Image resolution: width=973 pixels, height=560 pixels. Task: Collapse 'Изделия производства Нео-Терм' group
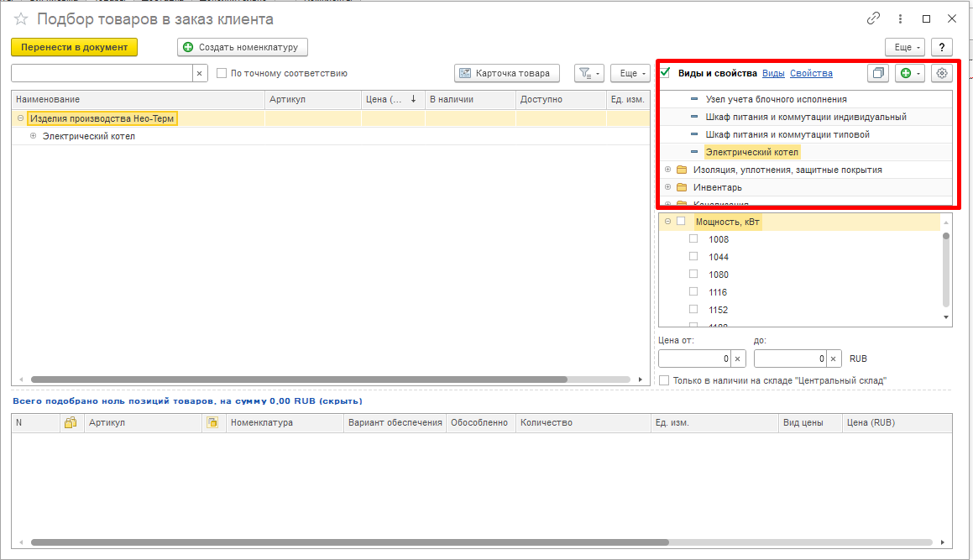pos(20,118)
